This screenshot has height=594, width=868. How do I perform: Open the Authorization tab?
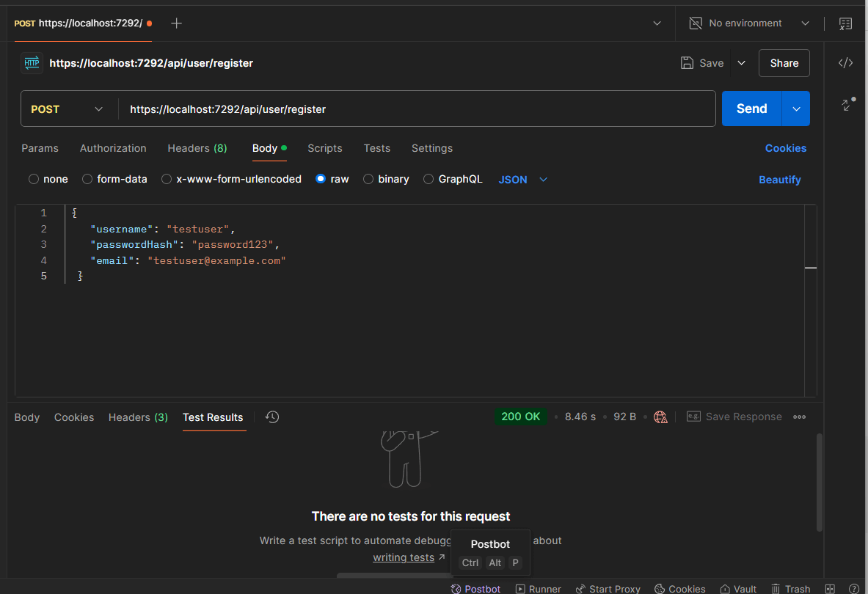(113, 148)
